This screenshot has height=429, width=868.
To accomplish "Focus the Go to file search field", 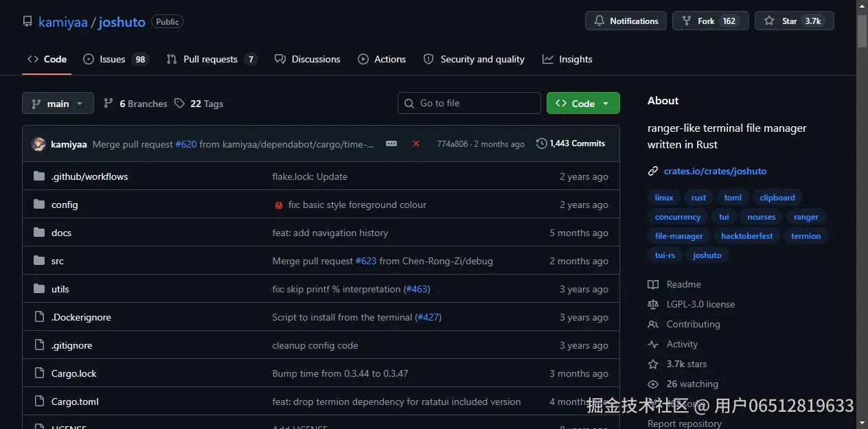I will pyautogui.click(x=469, y=103).
